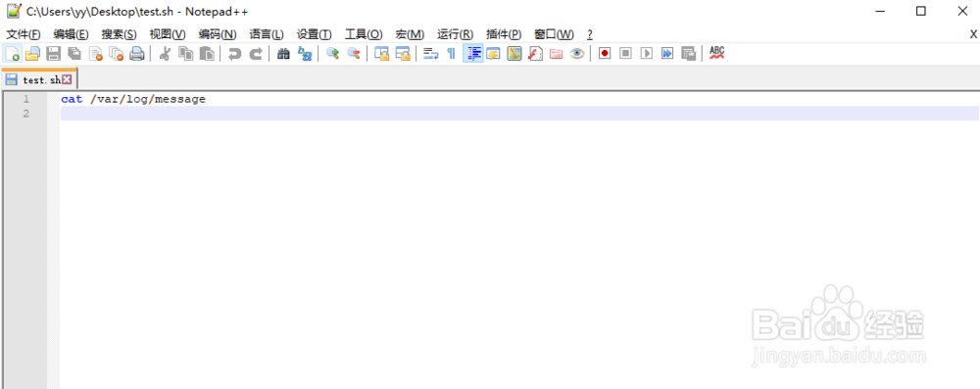
Task: Click the Paste clipboard toolbar icon
Action: pyautogui.click(x=207, y=54)
